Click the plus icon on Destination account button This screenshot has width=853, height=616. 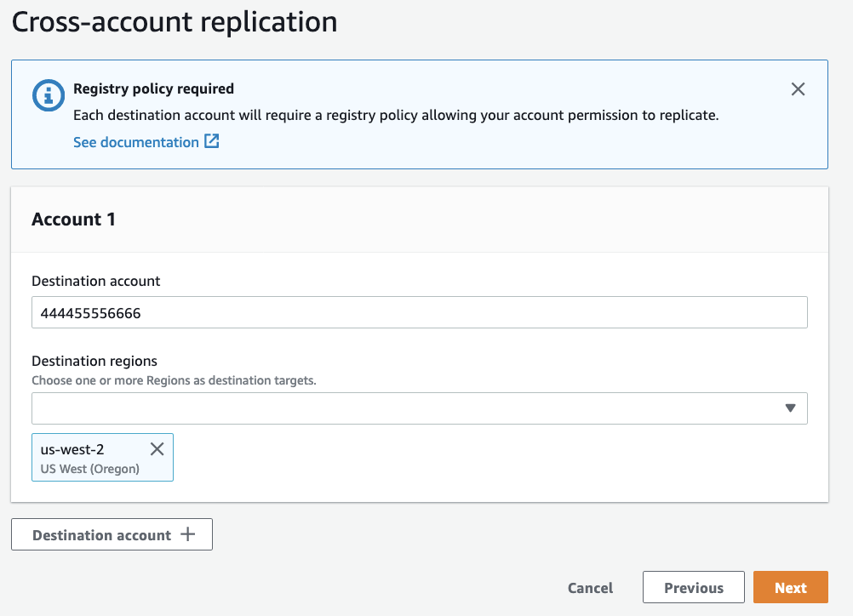click(x=187, y=535)
